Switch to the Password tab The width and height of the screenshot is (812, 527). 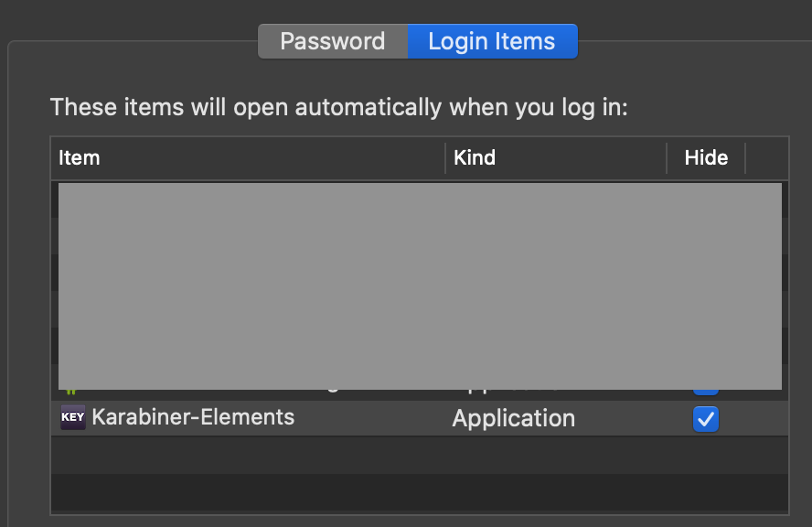[x=334, y=40]
